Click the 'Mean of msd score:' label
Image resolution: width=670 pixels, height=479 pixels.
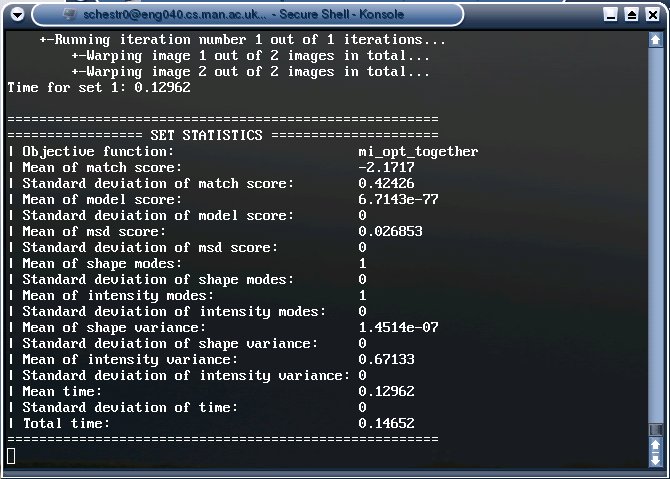[x=94, y=232]
